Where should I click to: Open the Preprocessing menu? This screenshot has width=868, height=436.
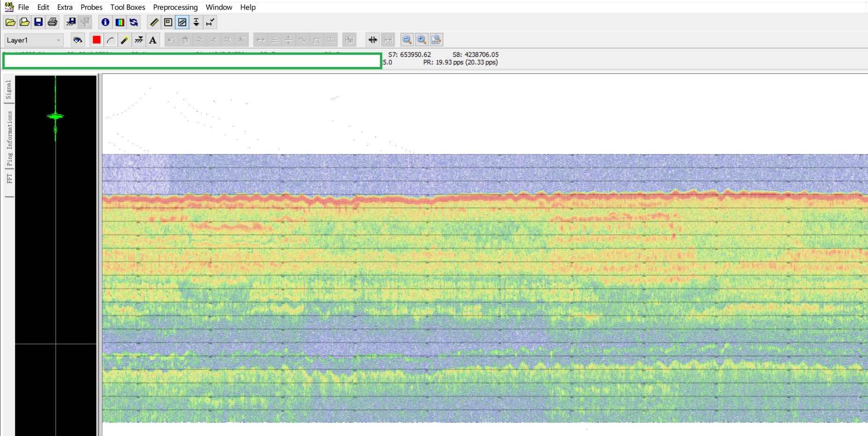click(175, 7)
